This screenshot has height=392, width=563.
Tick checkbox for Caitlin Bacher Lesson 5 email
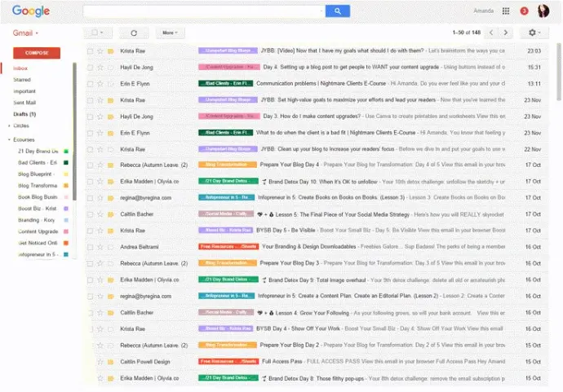pos(90,214)
